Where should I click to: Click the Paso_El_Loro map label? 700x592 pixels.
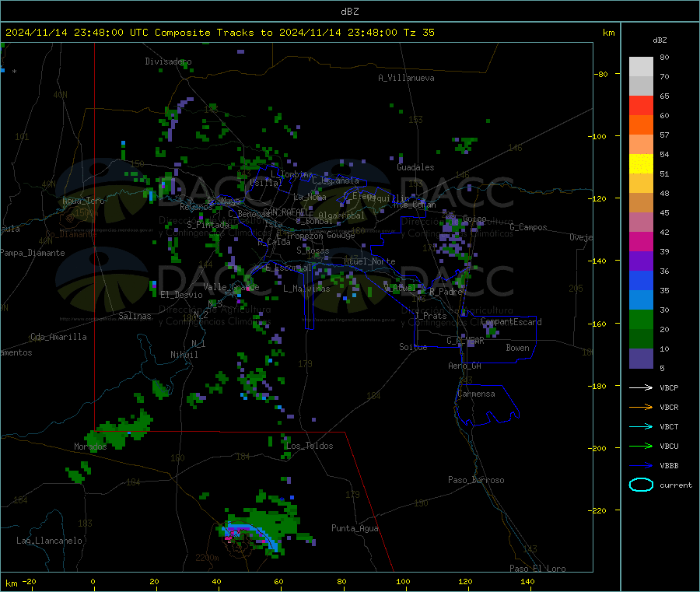pos(538,569)
